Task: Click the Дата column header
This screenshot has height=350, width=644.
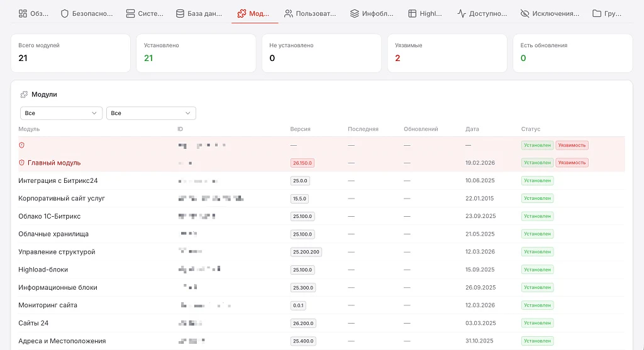Action: pos(472,129)
